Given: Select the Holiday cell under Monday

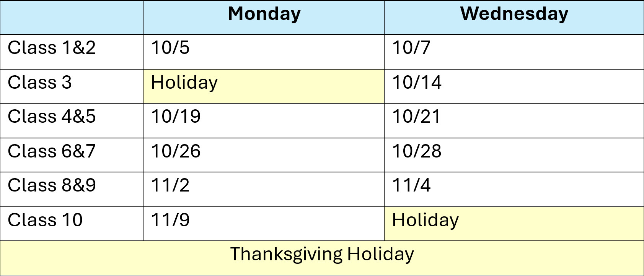Looking at the screenshot, I should (x=264, y=86).
